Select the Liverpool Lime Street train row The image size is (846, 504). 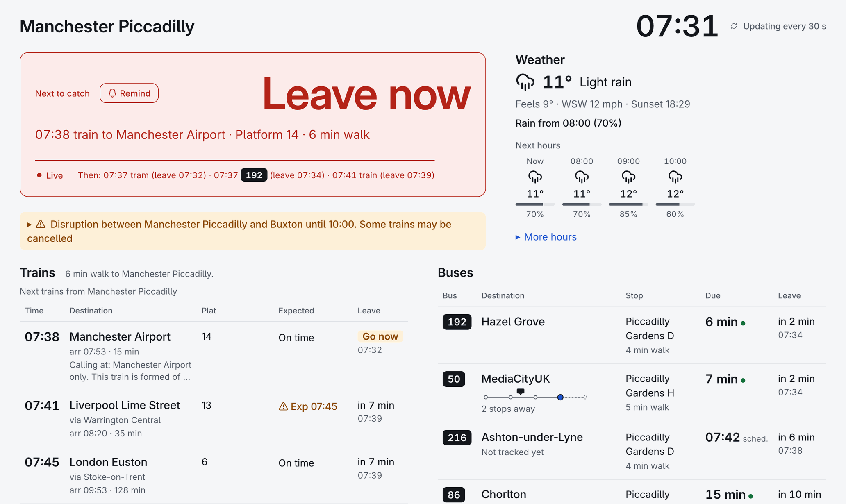coord(214,418)
